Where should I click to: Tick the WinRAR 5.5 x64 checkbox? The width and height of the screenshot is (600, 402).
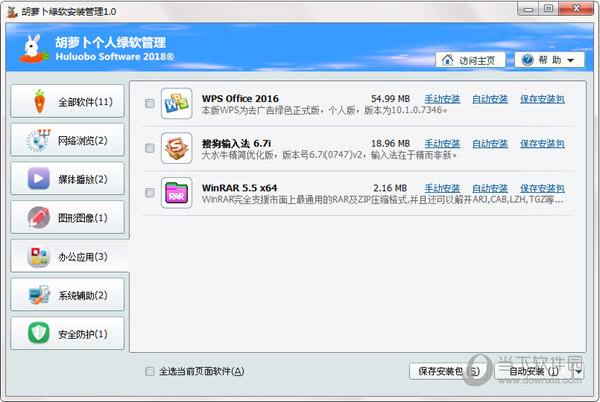coord(150,193)
